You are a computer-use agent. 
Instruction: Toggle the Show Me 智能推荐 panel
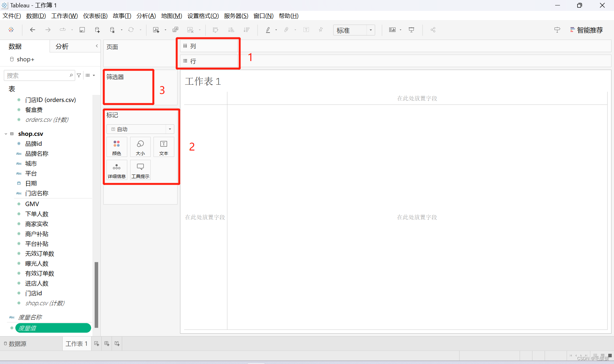(586, 30)
